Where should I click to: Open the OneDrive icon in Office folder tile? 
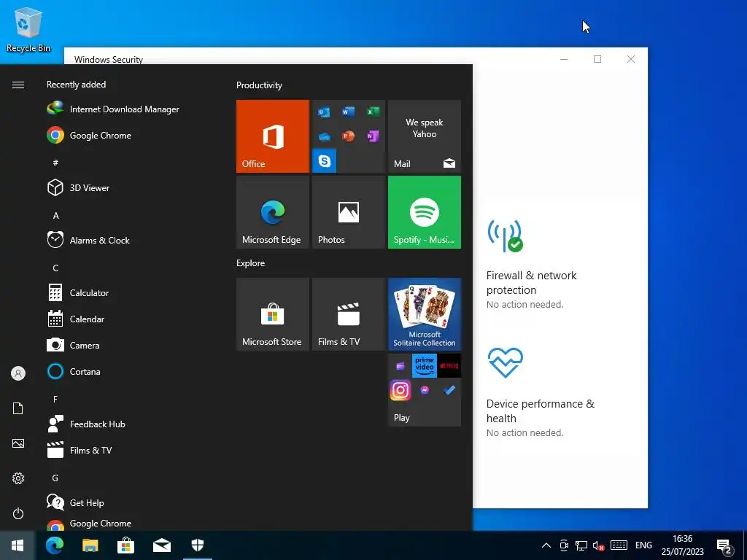click(324, 136)
